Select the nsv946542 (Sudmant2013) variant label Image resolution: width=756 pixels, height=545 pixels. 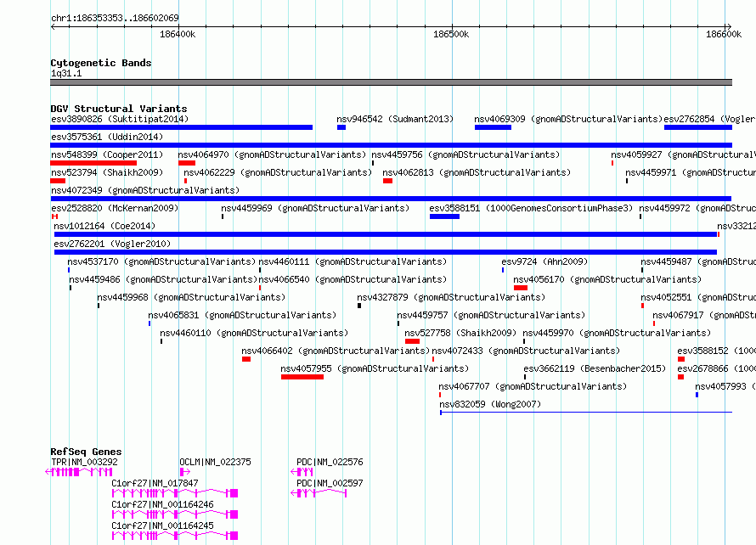coord(395,119)
